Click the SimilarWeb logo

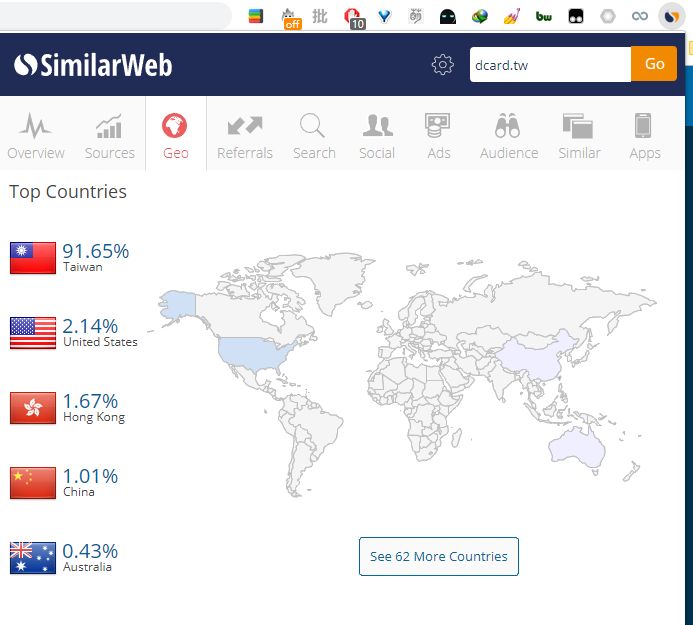coord(93,65)
